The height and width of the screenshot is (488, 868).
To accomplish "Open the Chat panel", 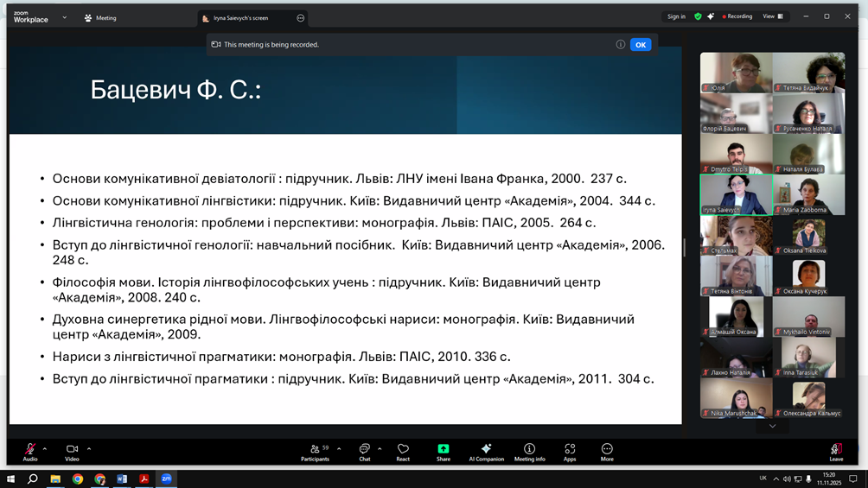I will (x=364, y=450).
